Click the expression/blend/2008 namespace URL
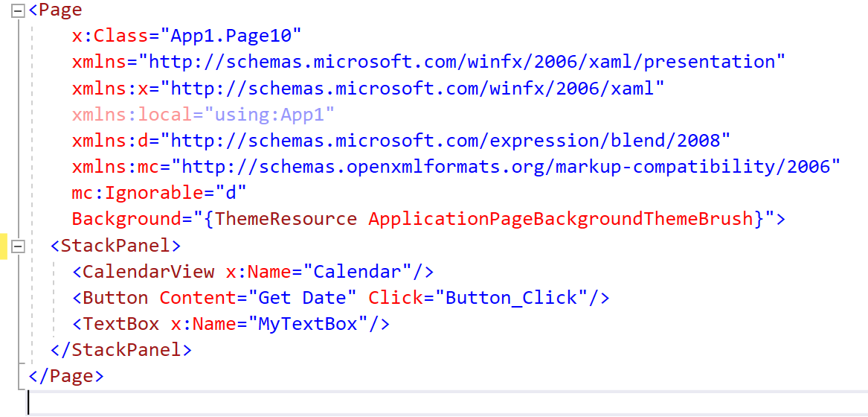The width and height of the screenshot is (868, 417). (445, 141)
